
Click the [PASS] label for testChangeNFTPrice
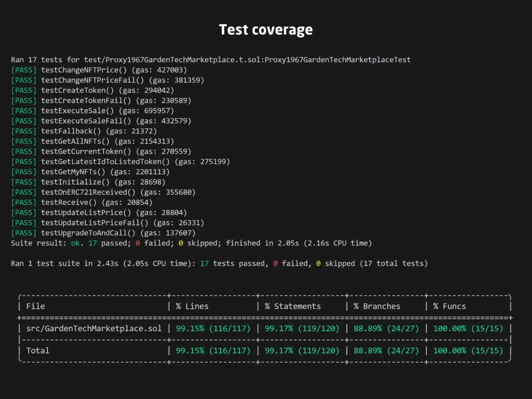(x=23, y=70)
